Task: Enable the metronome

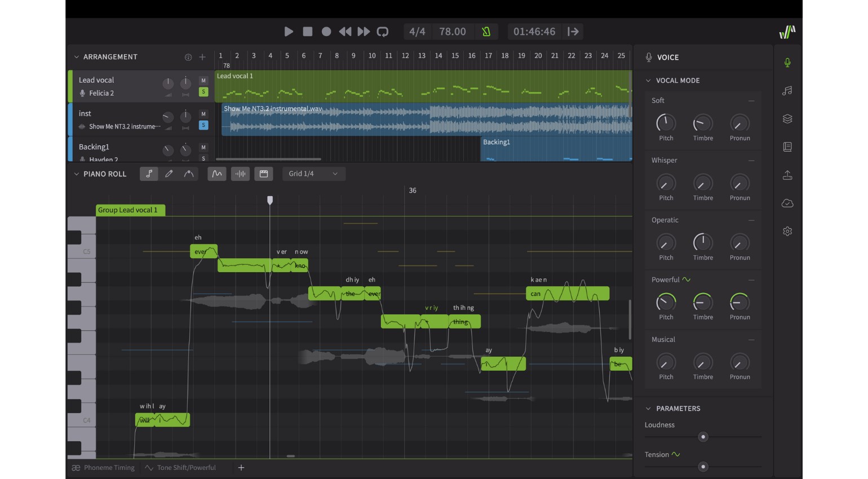Action: point(486,32)
